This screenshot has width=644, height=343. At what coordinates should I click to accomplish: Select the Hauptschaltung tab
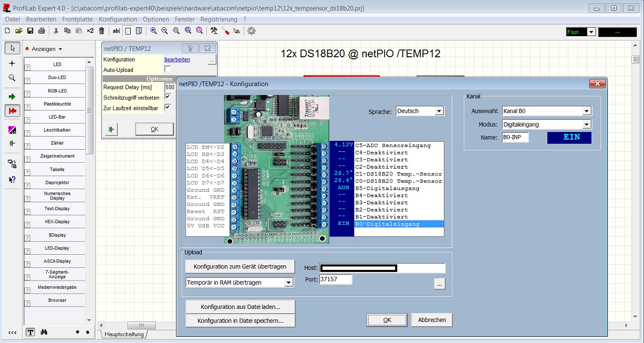point(124,334)
